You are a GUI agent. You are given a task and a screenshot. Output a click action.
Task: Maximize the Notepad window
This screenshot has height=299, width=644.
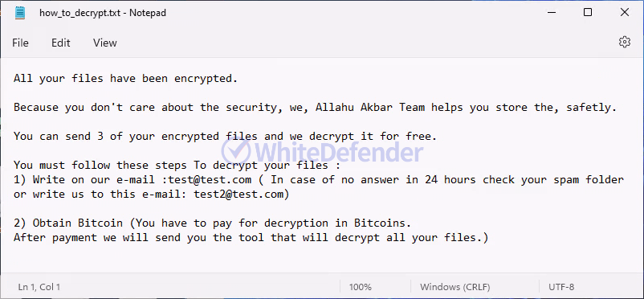tap(588, 13)
